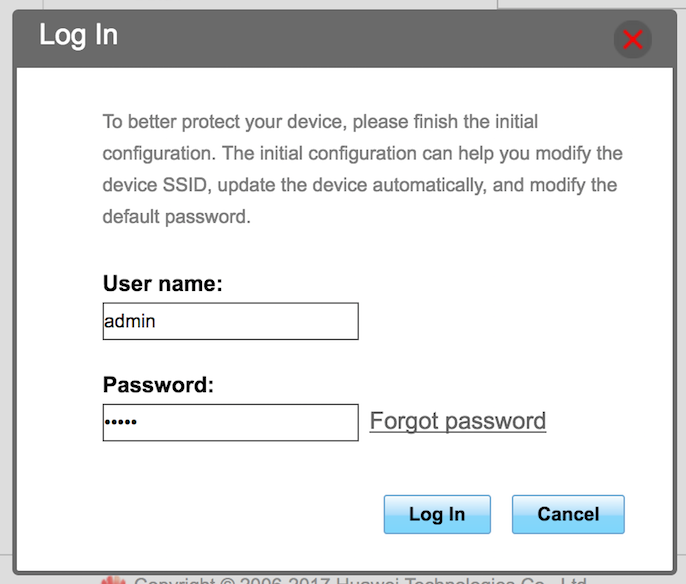Place cursor after the masked password dots

point(138,423)
